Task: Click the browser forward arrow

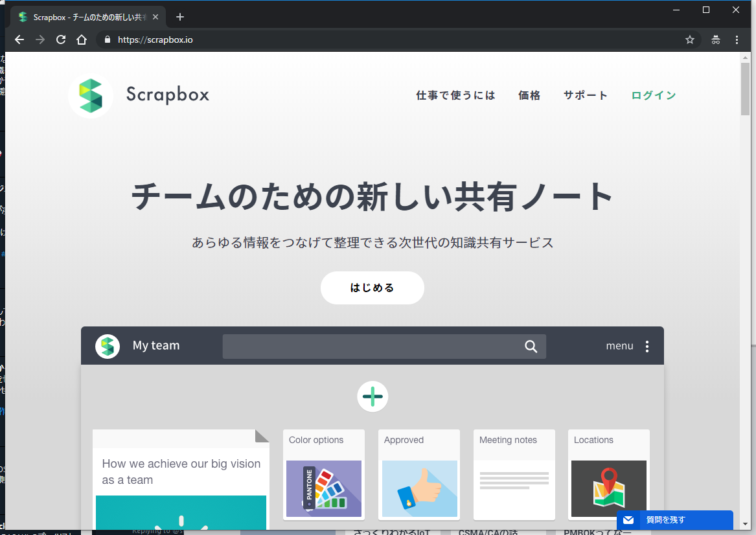Action: [40, 40]
